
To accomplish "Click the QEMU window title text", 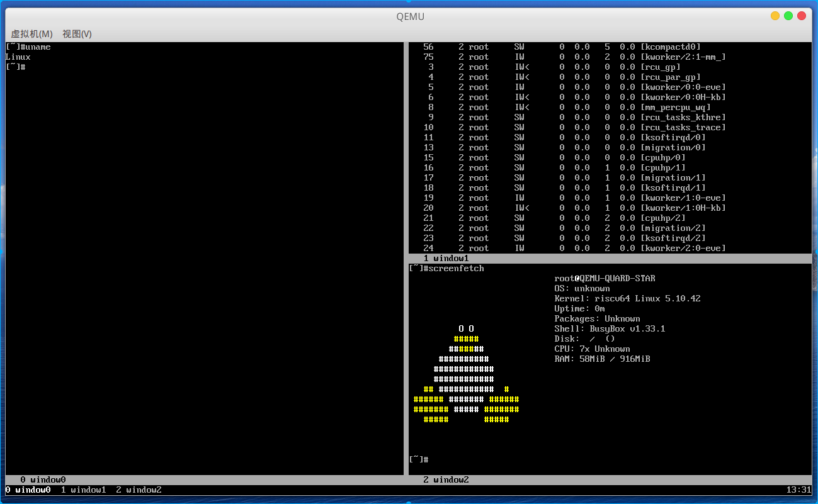I will (411, 16).
